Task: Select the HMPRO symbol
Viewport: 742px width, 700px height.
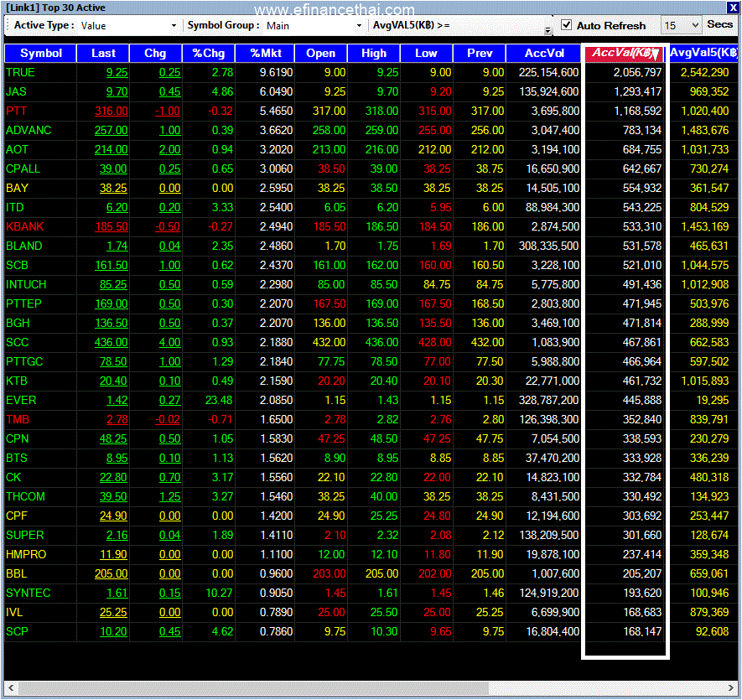Action: pyautogui.click(x=26, y=554)
